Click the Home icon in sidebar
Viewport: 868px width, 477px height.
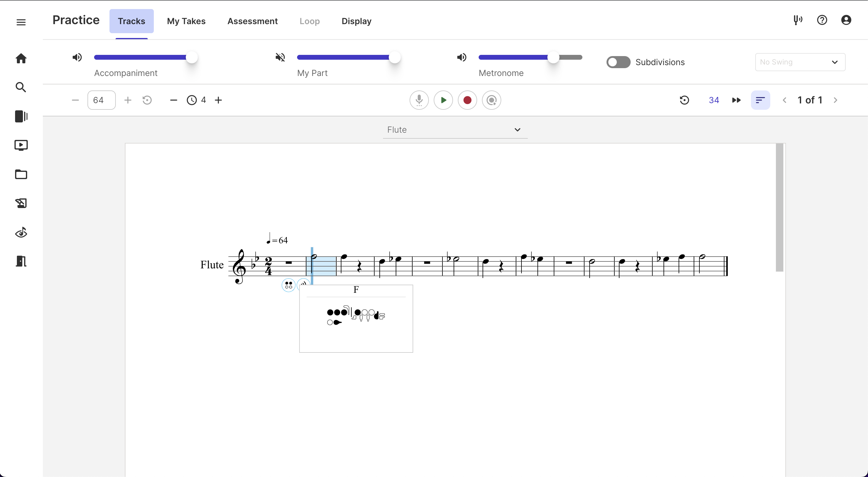pos(21,58)
